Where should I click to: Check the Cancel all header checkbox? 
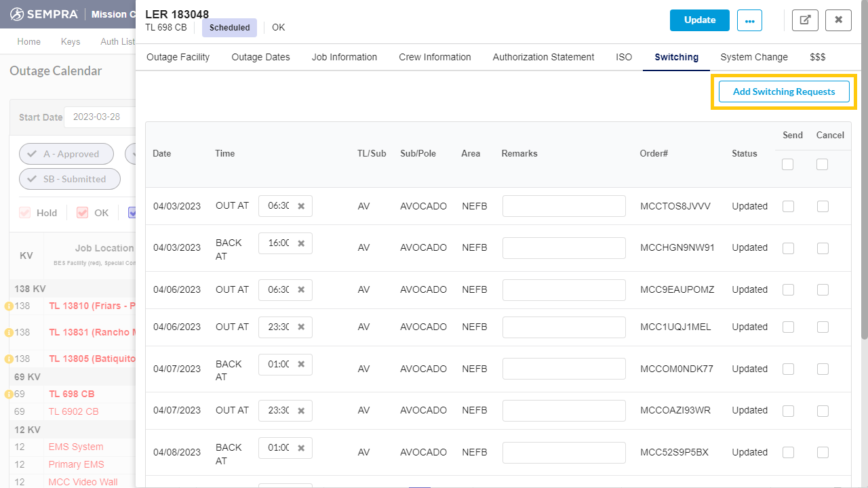(823, 164)
